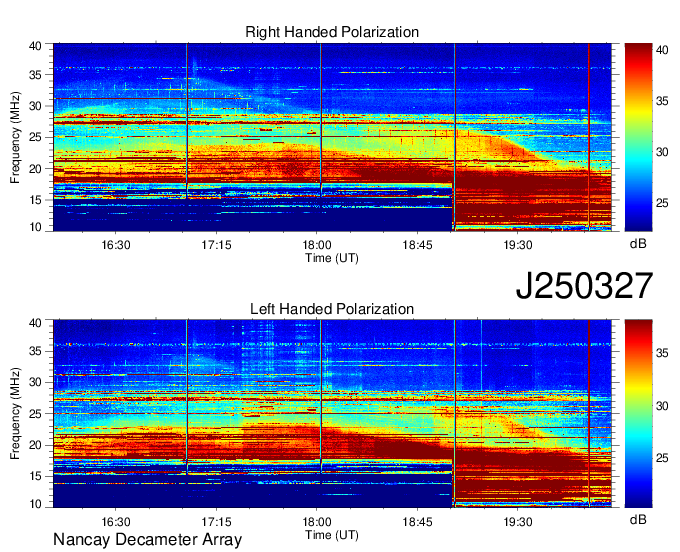The height and width of the screenshot is (552, 680).
Task: Click the 40 MHz frequency tick of Right Handed plot
Action: click(36, 46)
